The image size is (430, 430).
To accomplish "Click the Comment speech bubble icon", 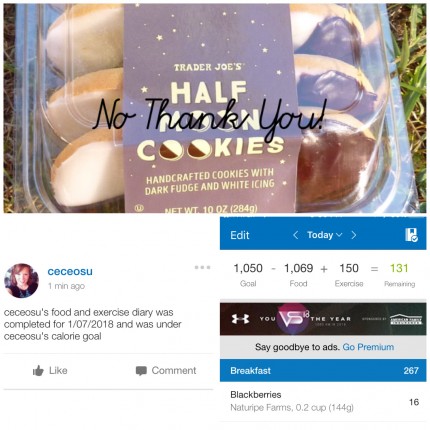I will (x=141, y=371).
